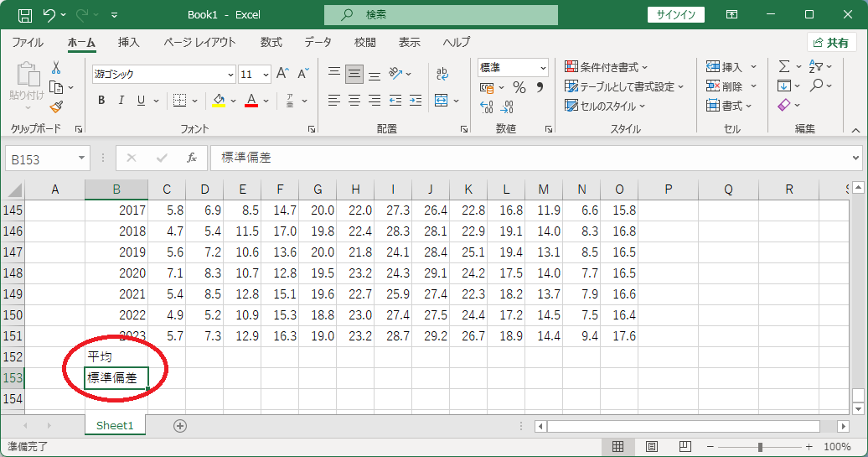Toggle top vertical alignment
The height and width of the screenshot is (457, 868).
click(x=333, y=73)
